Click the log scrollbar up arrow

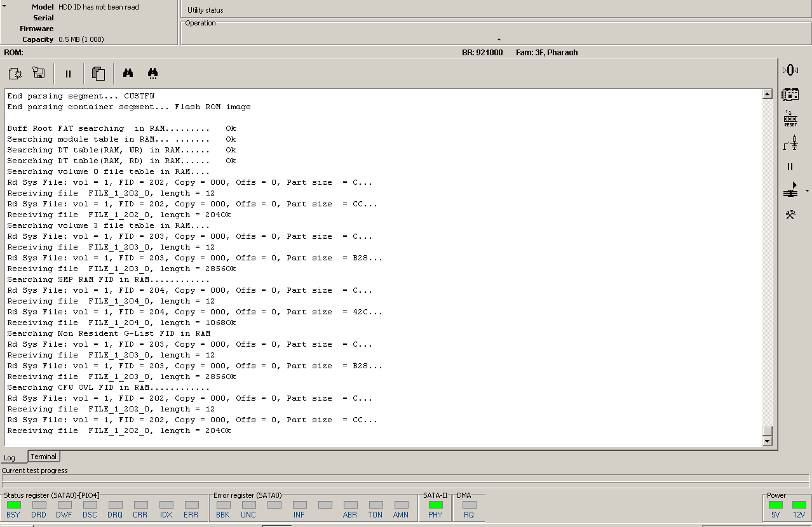click(767, 95)
